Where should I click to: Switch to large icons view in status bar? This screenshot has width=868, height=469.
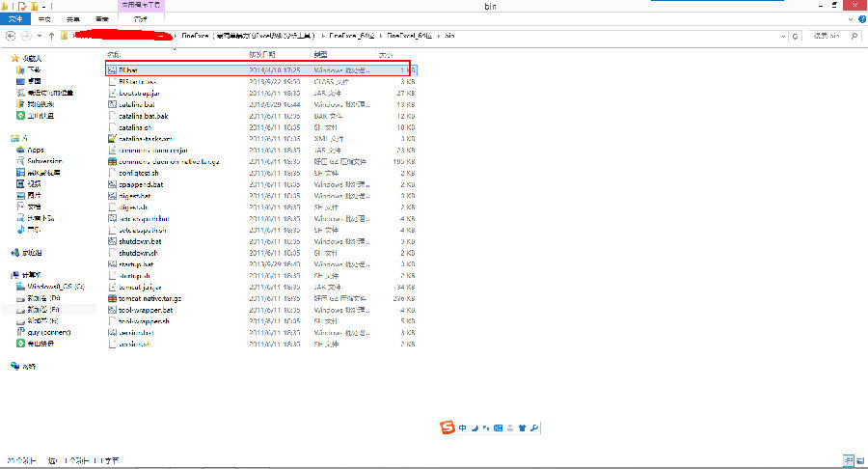859,460
